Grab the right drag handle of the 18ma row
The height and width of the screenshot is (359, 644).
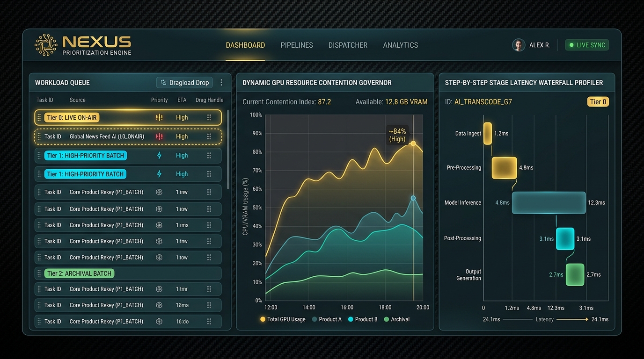[x=209, y=305]
